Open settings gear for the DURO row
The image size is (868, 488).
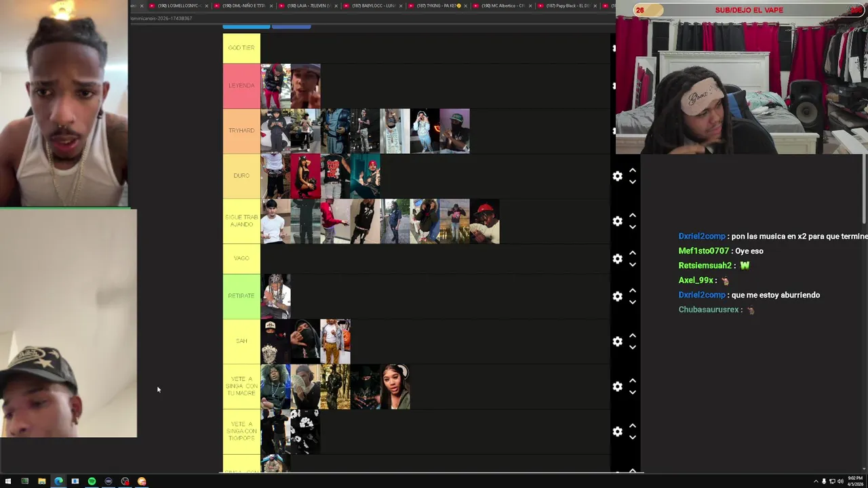pyautogui.click(x=617, y=176)
